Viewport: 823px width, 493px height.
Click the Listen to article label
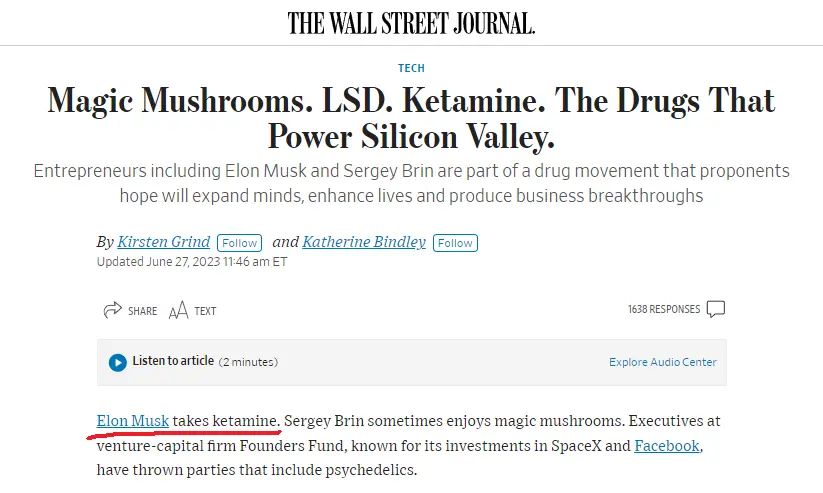click(173, 361)
